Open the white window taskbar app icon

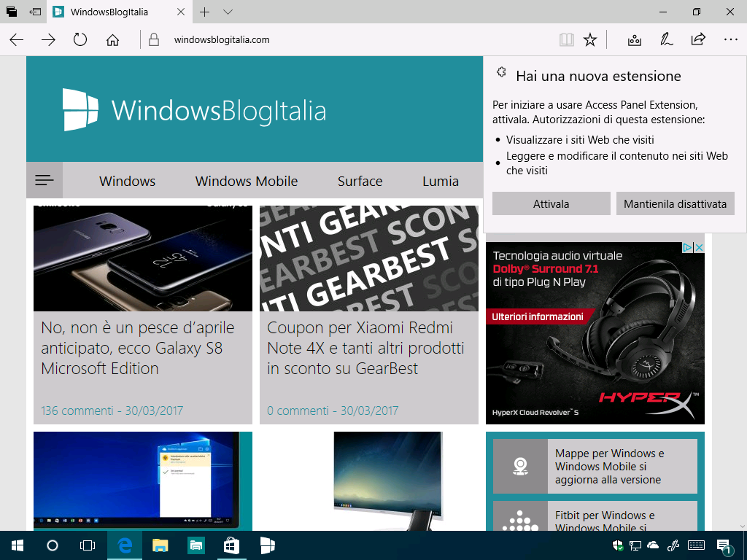pyautogui.click(x=268, y=545)
